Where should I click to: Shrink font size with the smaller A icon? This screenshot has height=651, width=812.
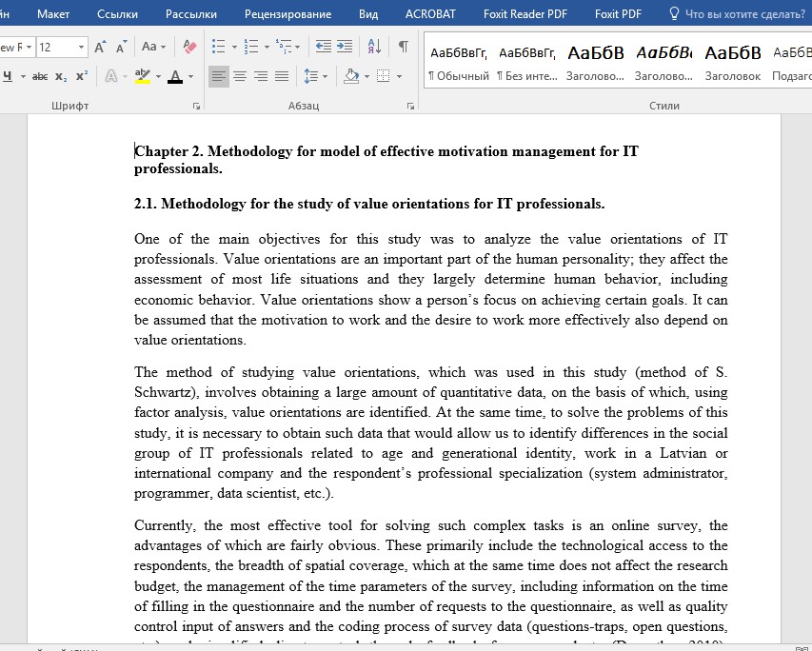tap(121, 48)
